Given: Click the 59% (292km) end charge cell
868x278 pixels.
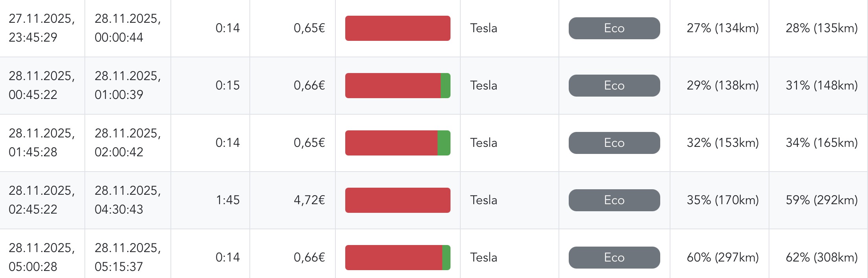Looking at the screenshot, I should coord(821,200).
